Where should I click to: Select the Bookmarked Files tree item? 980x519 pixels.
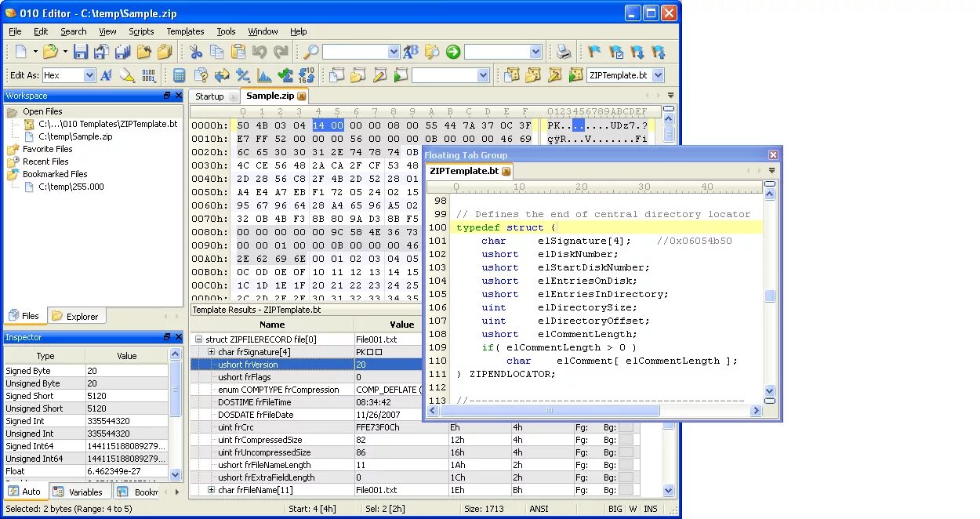click(55, 174)
